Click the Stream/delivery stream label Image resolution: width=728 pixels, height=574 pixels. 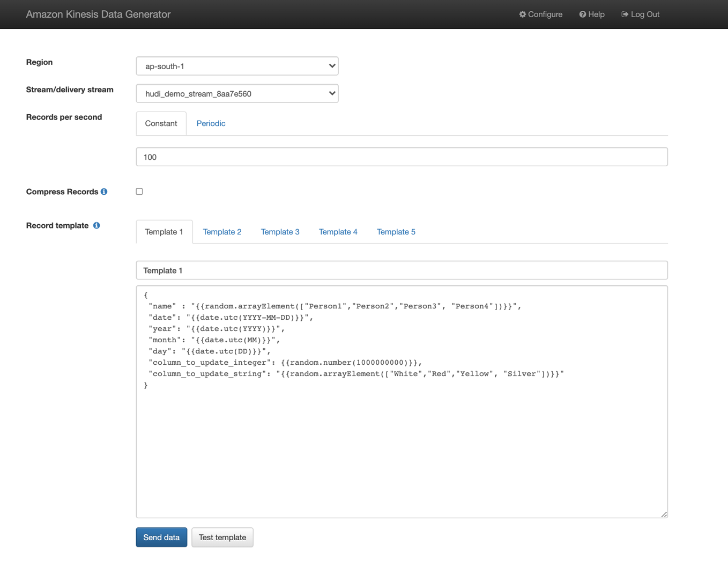click(70, 90)
